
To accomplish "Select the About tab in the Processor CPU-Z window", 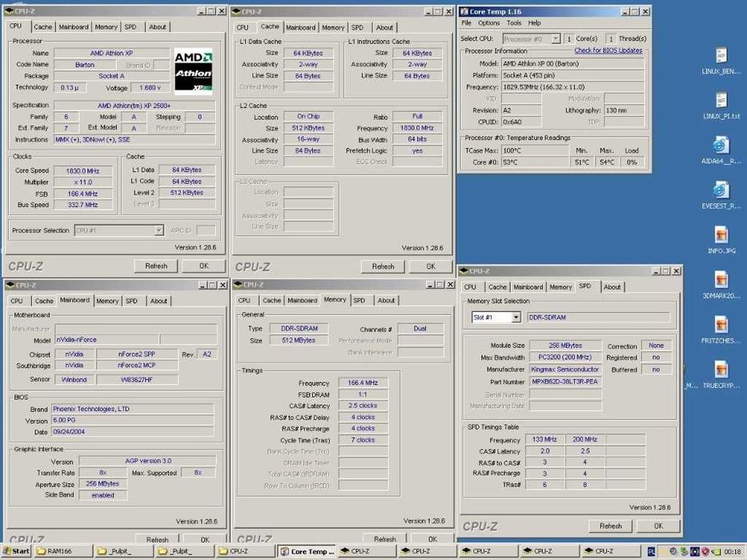I will [158, 27].
